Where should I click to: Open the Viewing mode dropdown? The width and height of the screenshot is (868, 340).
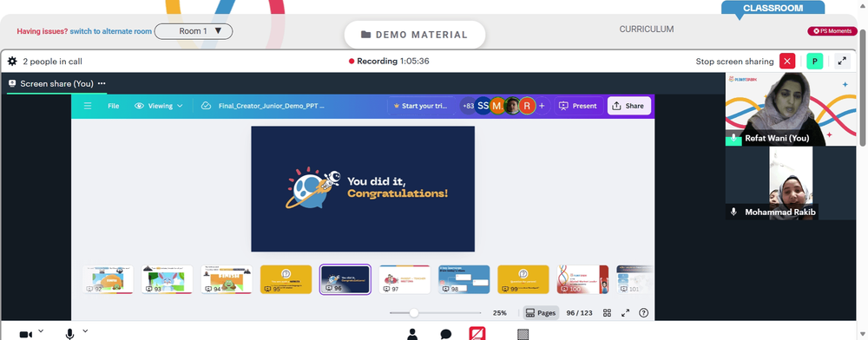pos(158,106)
